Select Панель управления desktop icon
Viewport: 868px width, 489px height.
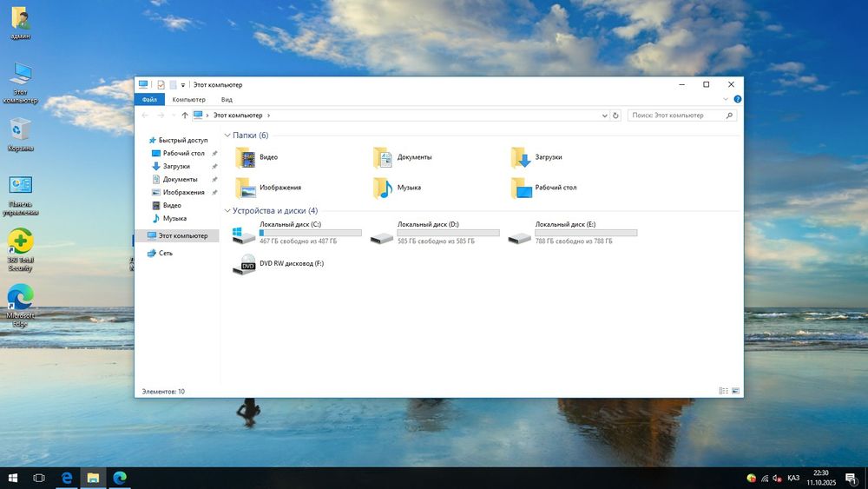pos(21,195)
